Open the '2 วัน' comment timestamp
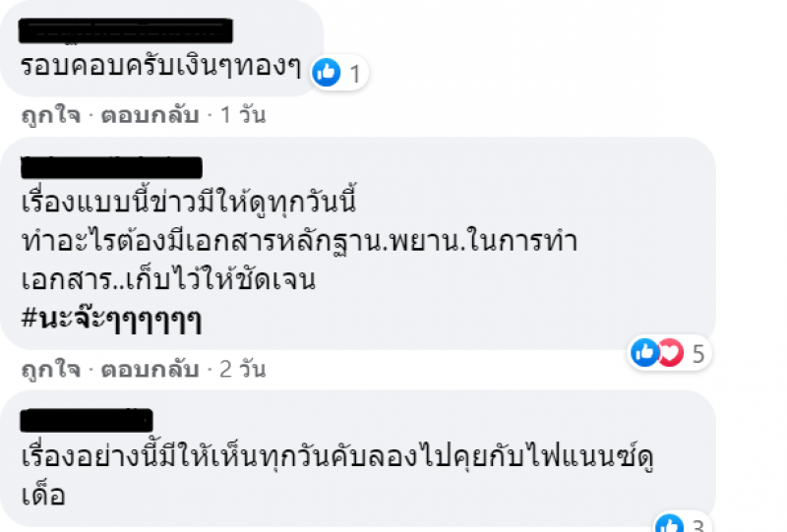 [243, 371]
